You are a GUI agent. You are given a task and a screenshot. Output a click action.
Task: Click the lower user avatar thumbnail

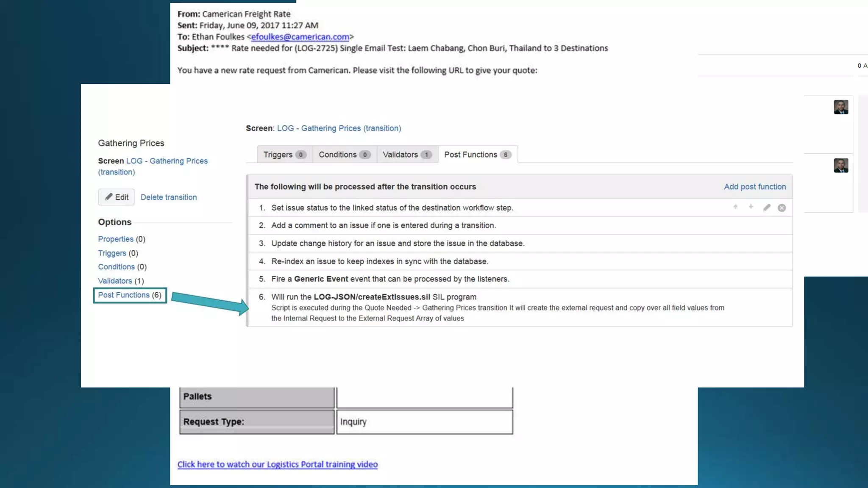click(x=841, y=166)
